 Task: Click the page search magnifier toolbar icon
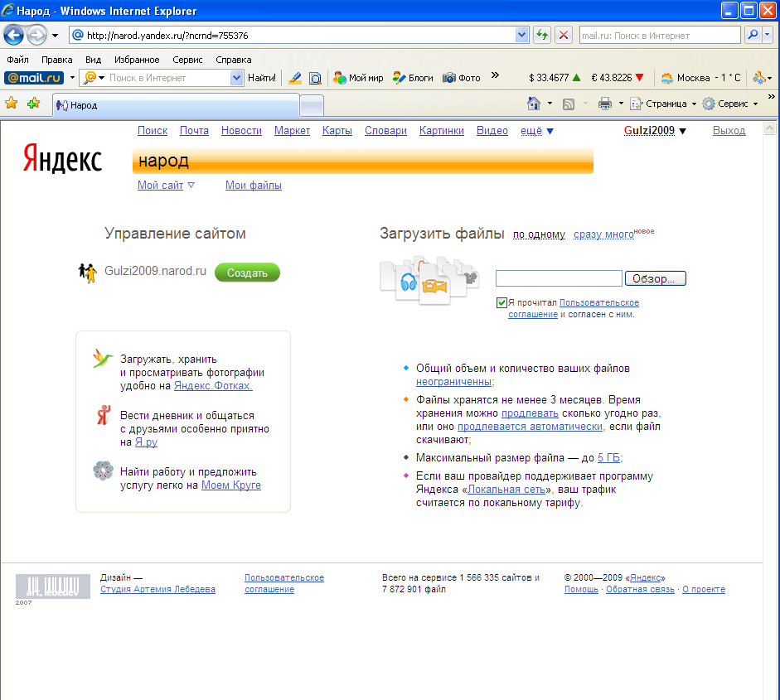[x=315, y=78]
